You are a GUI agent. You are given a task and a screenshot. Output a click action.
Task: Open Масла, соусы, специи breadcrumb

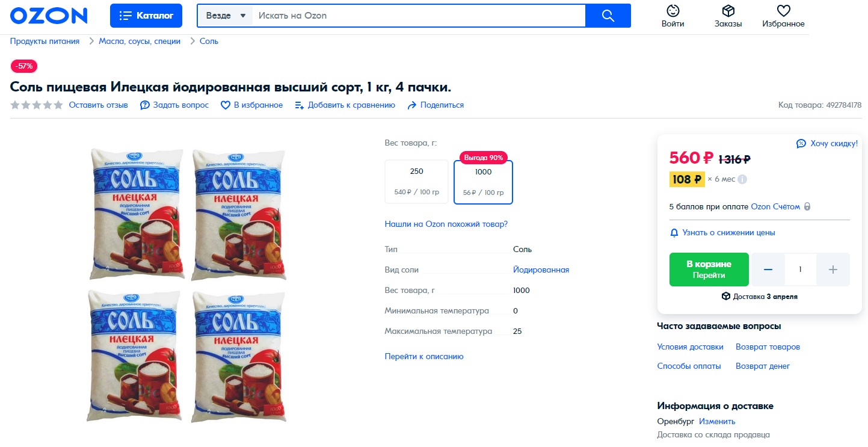pos(140,42)
